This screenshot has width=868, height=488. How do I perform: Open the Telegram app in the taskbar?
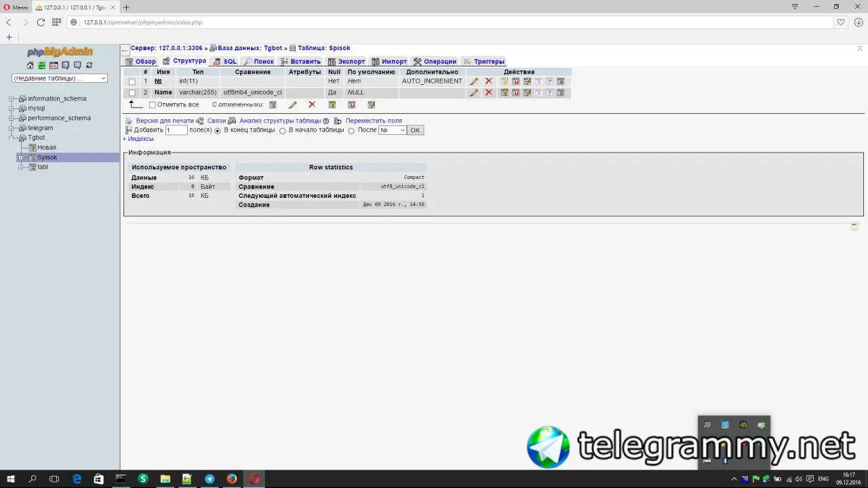click(210, 479)
